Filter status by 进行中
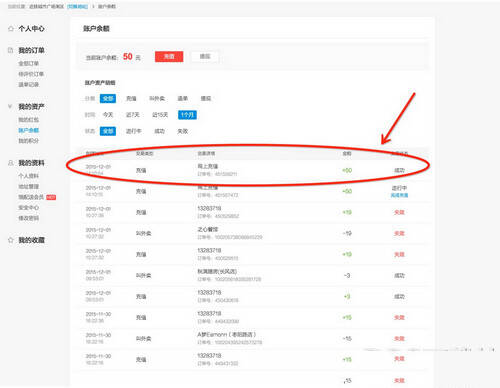Image resolution: width=500 pixels, height=388 pixels. point(134,131)
